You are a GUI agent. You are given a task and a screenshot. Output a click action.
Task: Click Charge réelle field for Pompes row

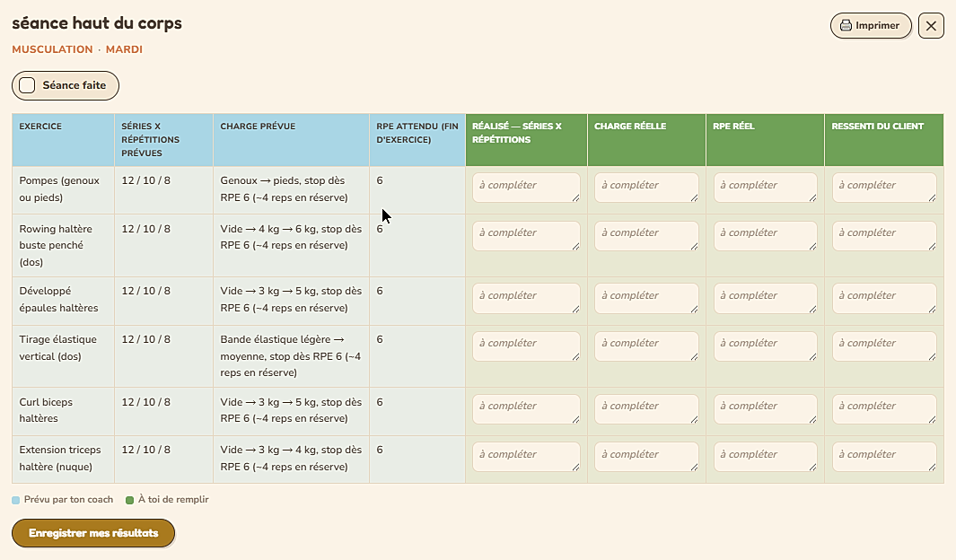click(646, 188)
